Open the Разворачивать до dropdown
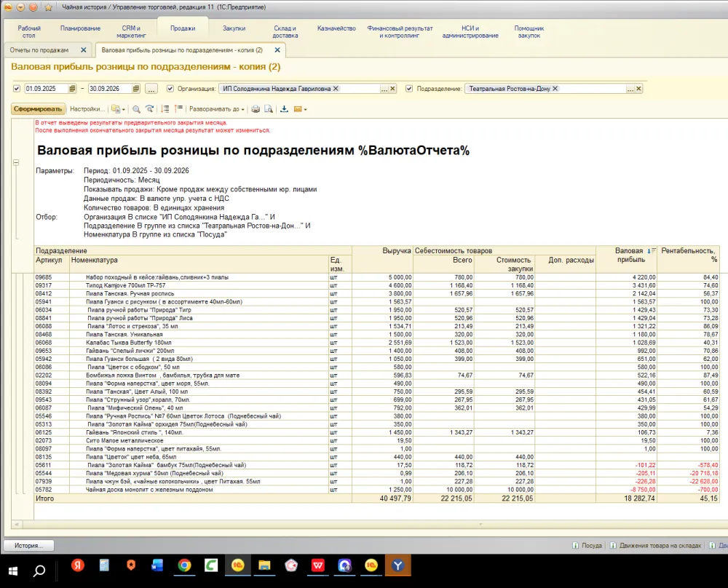This screenshot has width=728, height=588. [216, 109]
